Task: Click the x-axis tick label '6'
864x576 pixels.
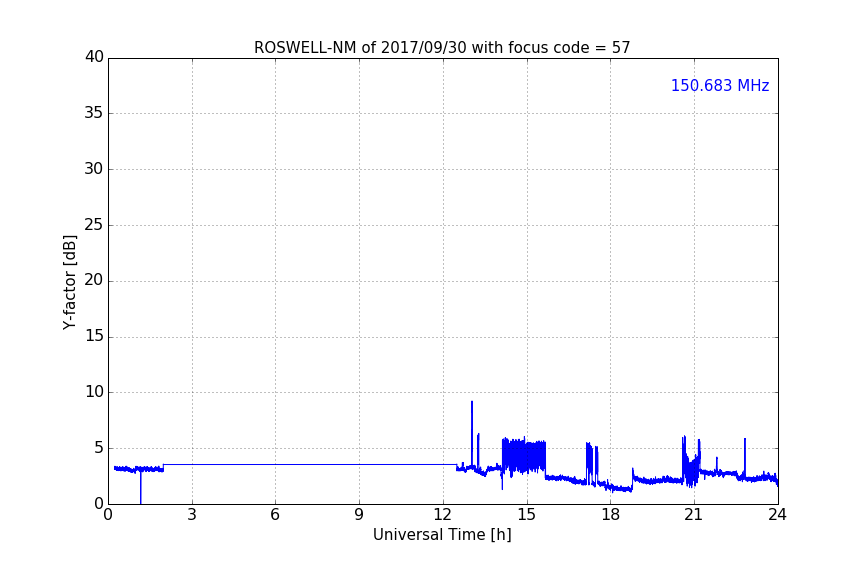Action: (x=275, y=515)
